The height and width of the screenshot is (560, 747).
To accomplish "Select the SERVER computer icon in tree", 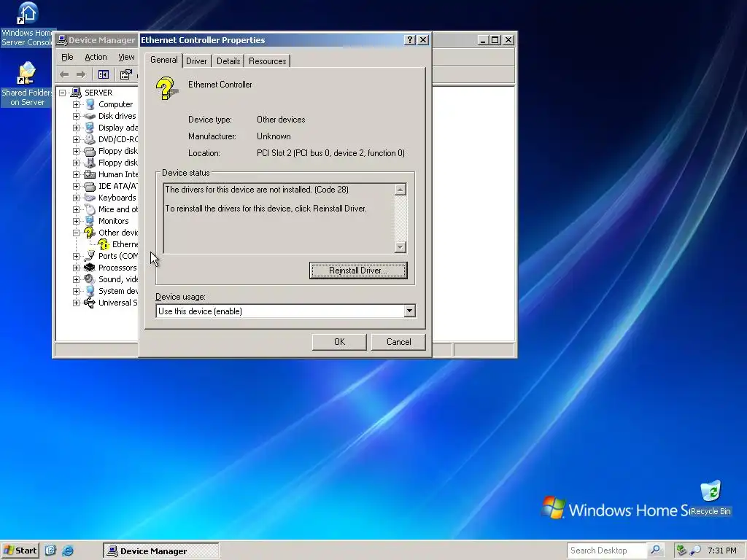I will 76,93.
